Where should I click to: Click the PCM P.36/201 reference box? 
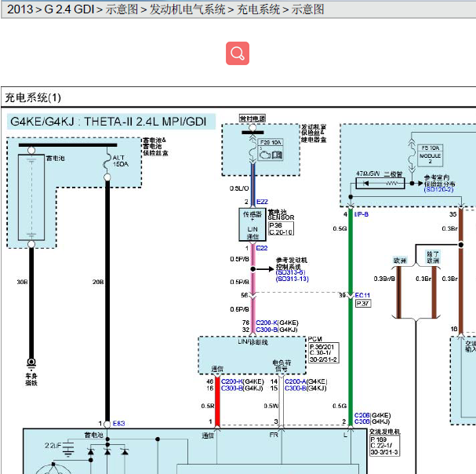324,353
